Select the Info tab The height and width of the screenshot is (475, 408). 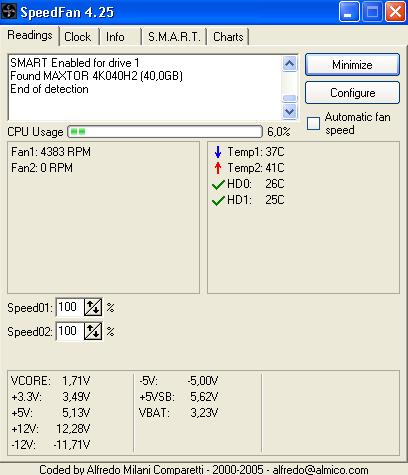(x=115, y=37)
